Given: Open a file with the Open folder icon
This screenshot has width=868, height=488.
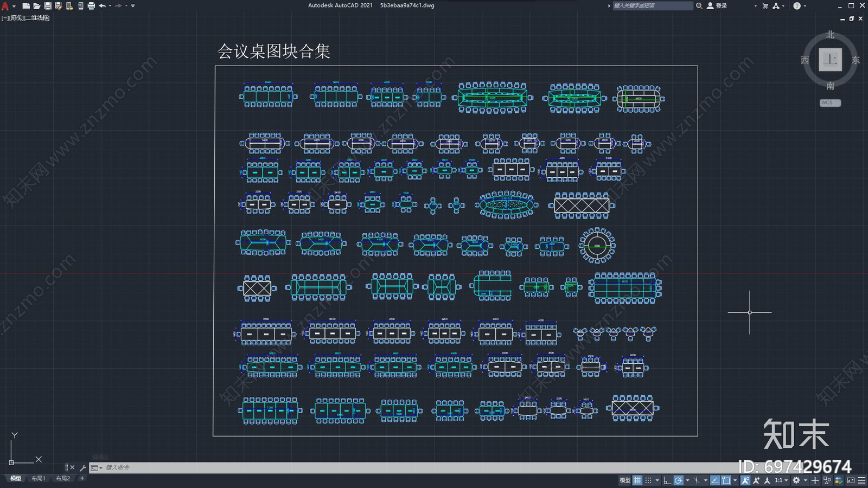Looking at the screenshot, I should 36,5.
